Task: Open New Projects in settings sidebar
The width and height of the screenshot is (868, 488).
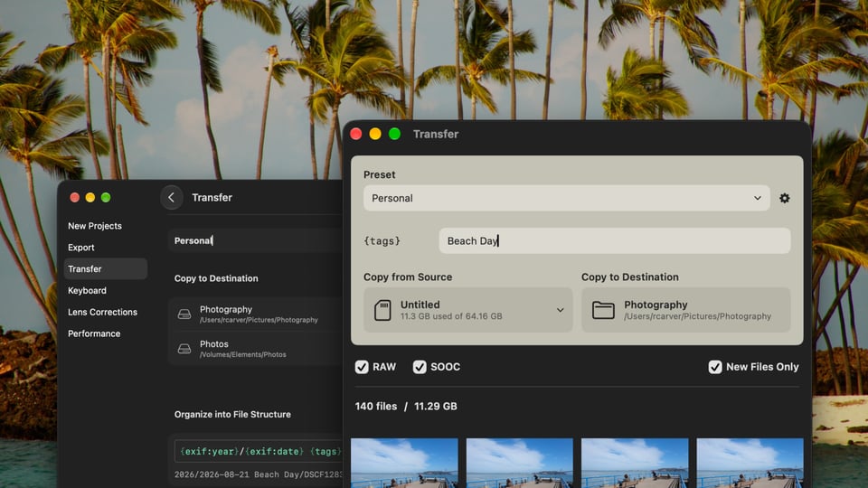Action: coord(95,226)
